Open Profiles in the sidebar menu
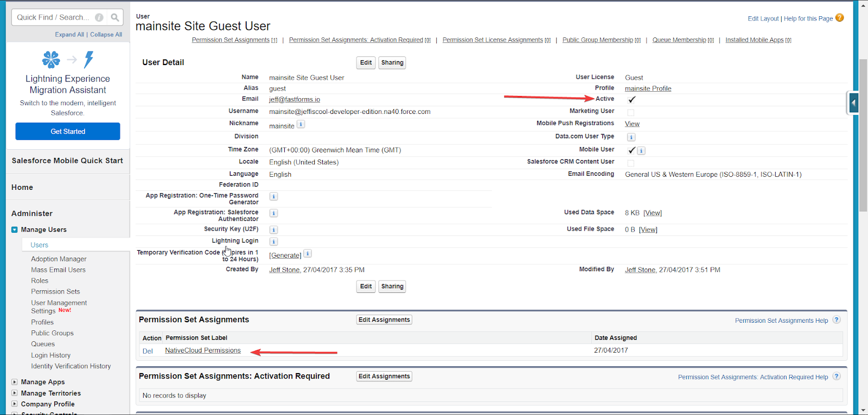This screenshot has width=868, height=415. coord(42,322)
